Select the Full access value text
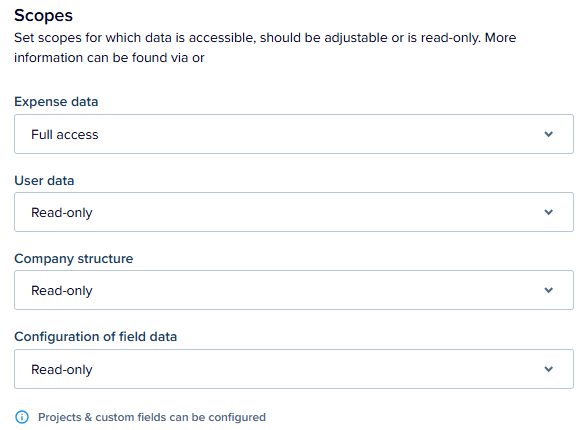 pyautogui.click(x=64, y=135)
